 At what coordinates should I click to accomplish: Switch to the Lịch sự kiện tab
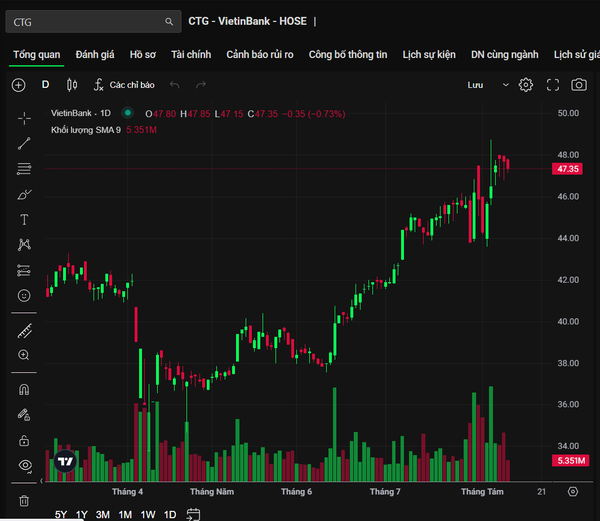[429, 55]
